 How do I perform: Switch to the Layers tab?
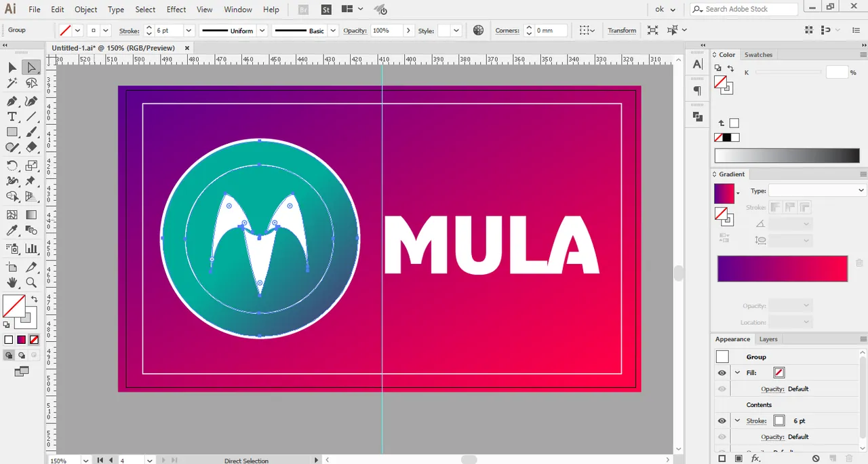point(768,339)
